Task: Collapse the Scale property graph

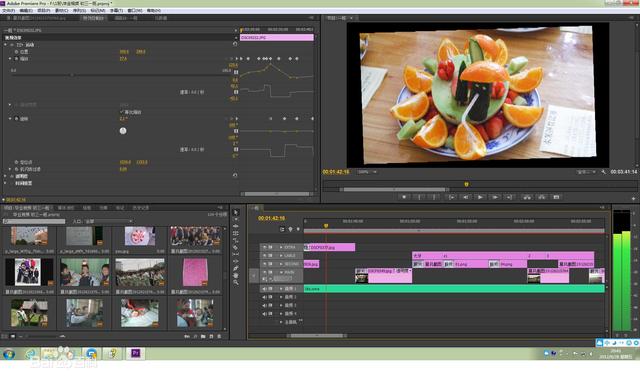Action: [10, 59]
